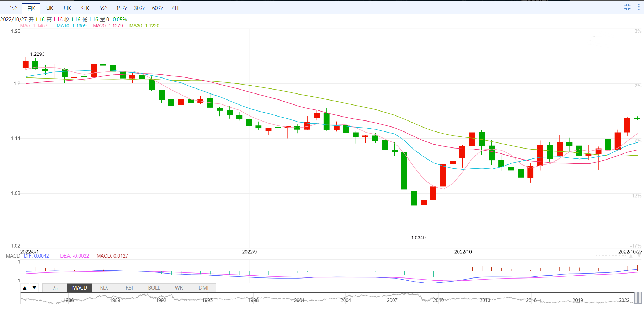Click the black up arrow beside indicator tabs
Screen dimensions: 644x313
click(x=25, y=288)
